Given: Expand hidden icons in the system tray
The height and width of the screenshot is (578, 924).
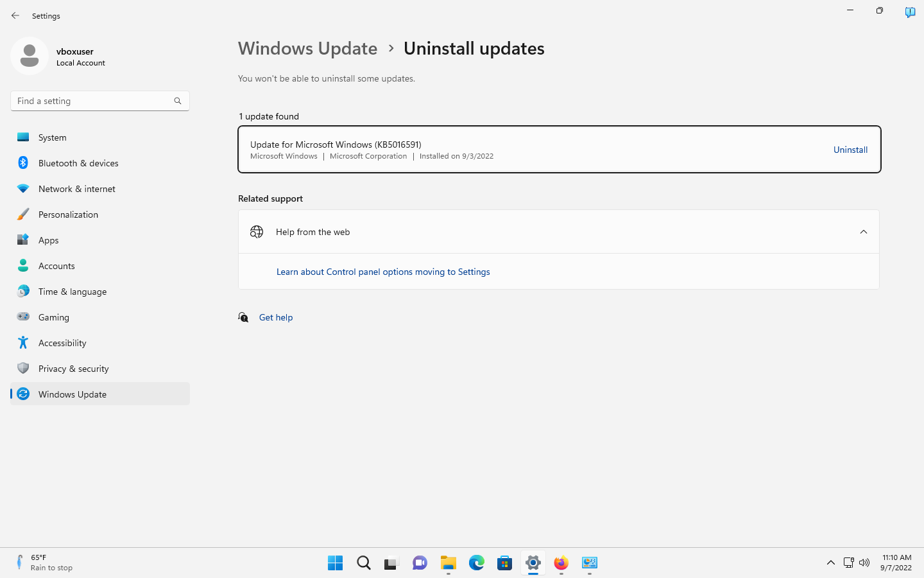Looking at the screenshot, I should click(x=831, y=563).
